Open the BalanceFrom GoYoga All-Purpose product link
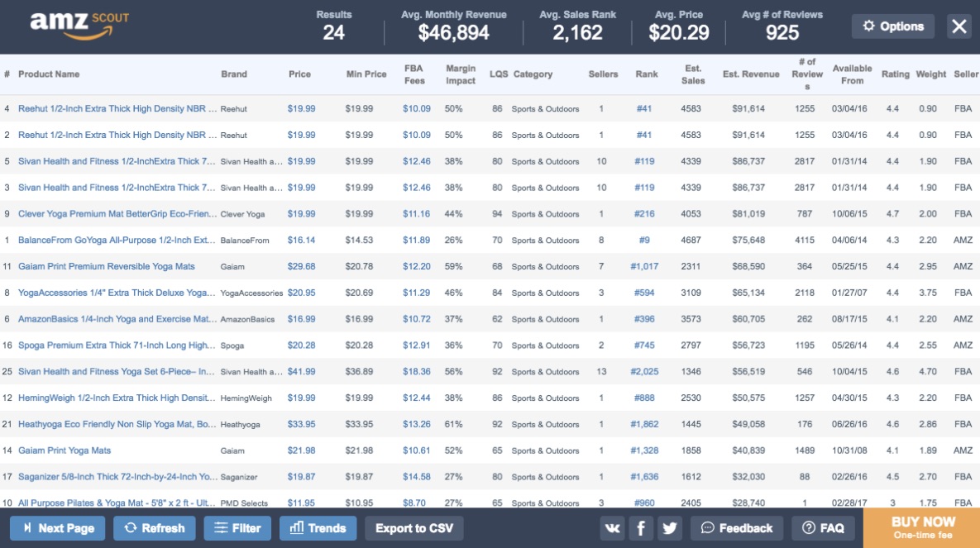Viewport: 980px width, 548px height. [117, 240]
